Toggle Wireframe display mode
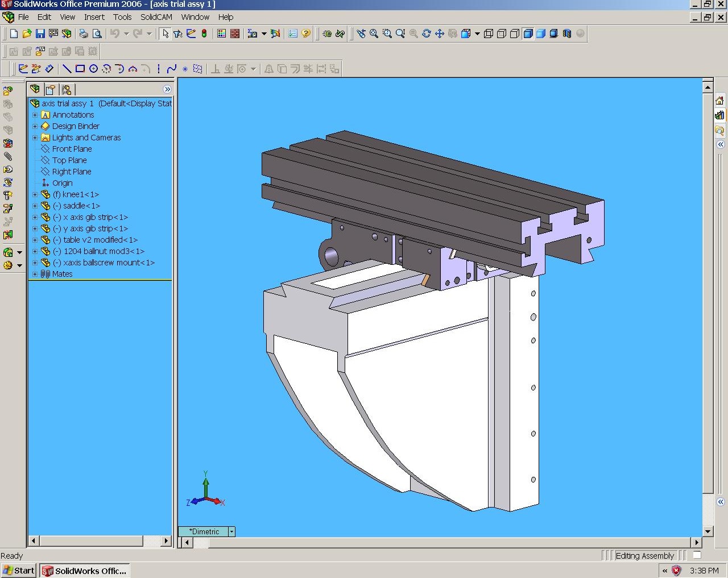728x578 pixels. (489, 34)
